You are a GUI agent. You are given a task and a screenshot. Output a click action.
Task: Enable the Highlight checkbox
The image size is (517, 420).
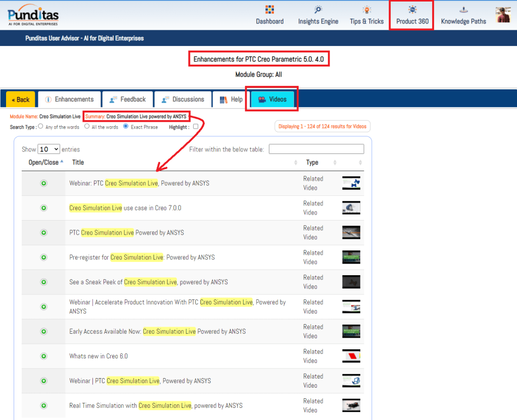tap(196, 127)
